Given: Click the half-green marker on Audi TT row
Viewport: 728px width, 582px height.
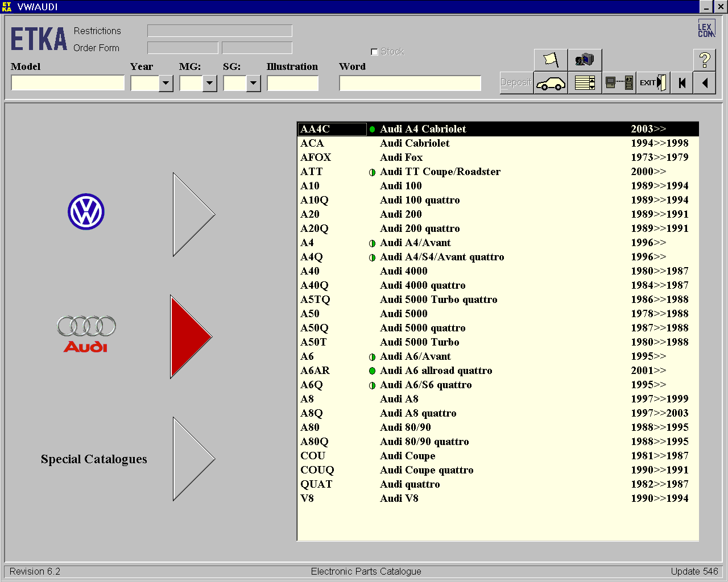Looking at the screenshot, I should click(373, 172).
